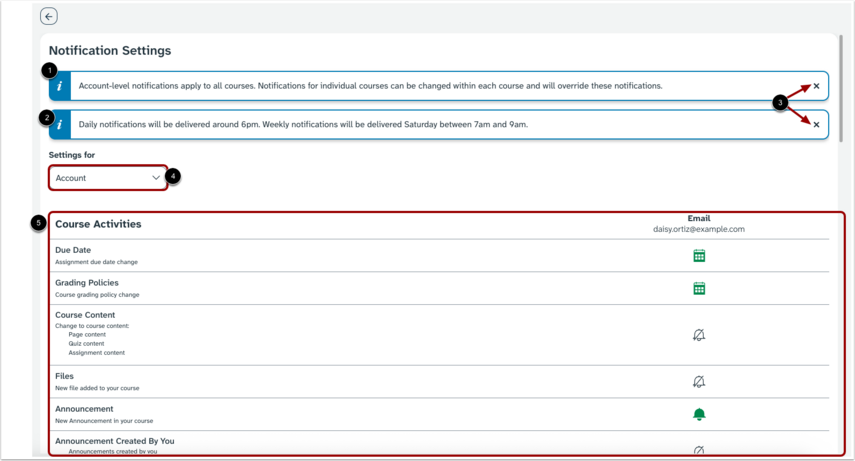Click the Due Date row label

[x=73, y=250]
